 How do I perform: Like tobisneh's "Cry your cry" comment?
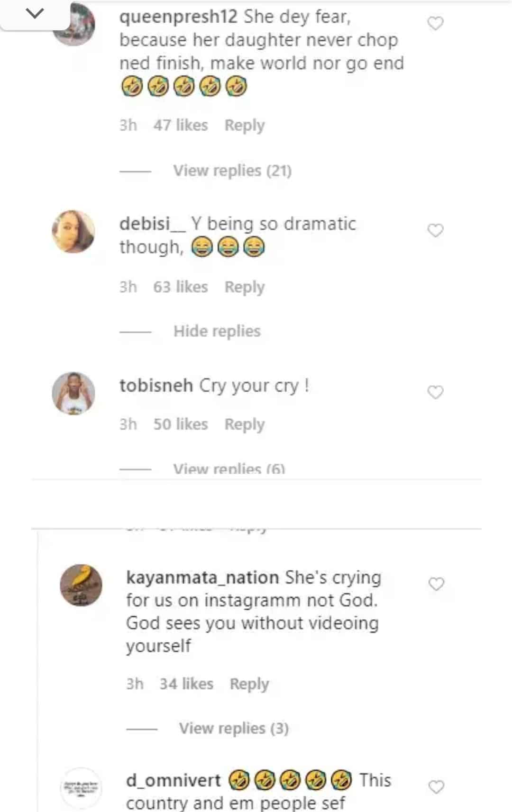click(x=435, y=392)
